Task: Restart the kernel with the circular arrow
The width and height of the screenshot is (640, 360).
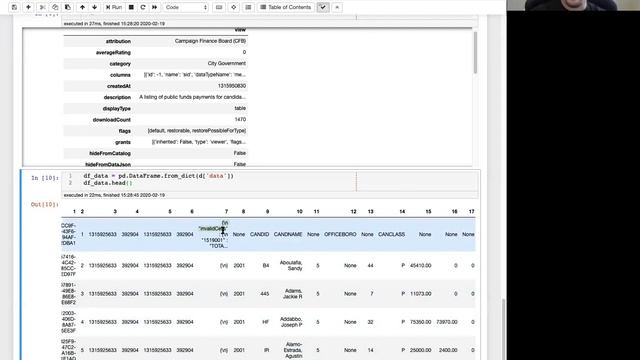Action: [143, 7]
